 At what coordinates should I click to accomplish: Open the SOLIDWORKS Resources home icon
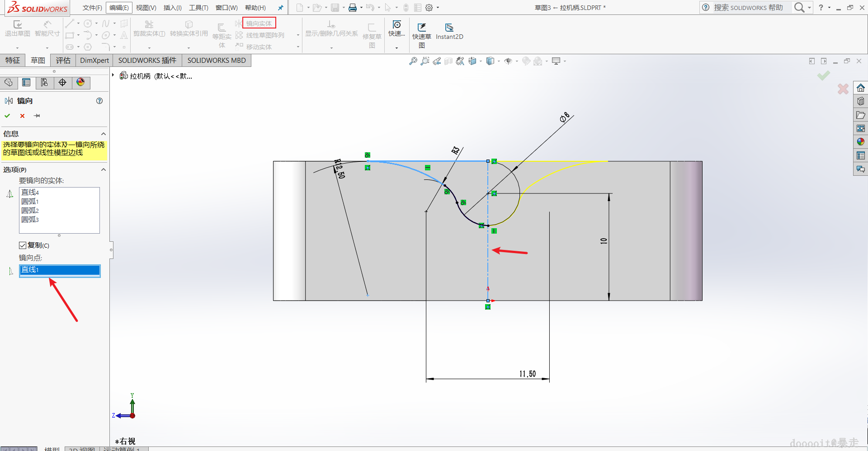pyautogui.click(x=860, y=88)
